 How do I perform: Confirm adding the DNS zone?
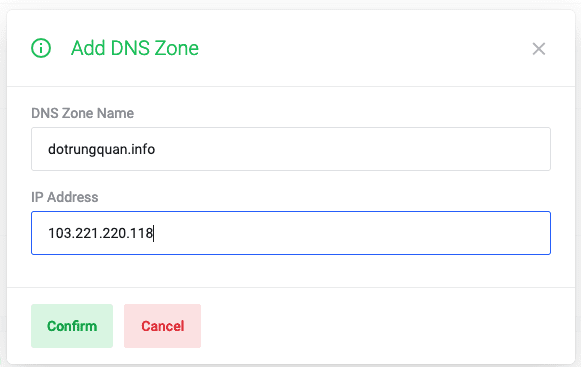(72, 326)
